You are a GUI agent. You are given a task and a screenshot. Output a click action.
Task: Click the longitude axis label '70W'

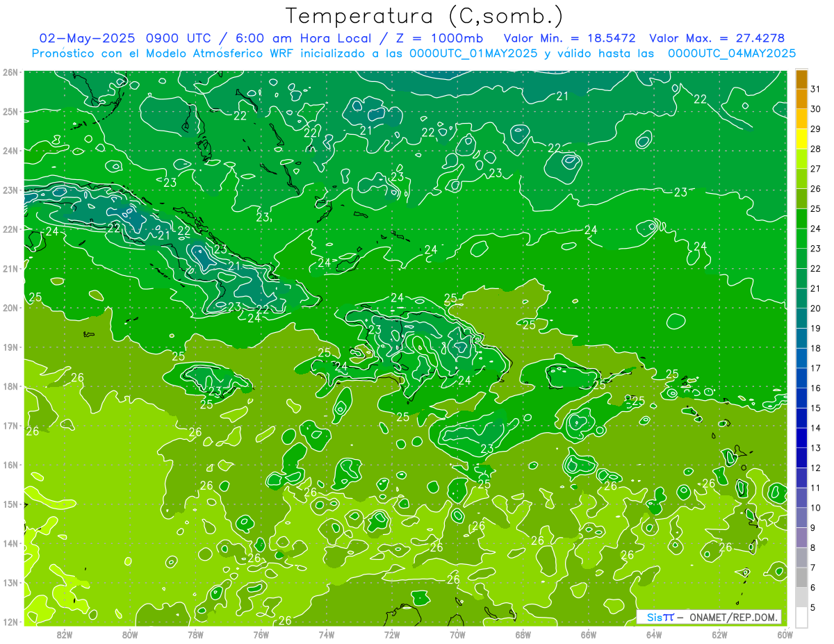[x=457, y=634]
